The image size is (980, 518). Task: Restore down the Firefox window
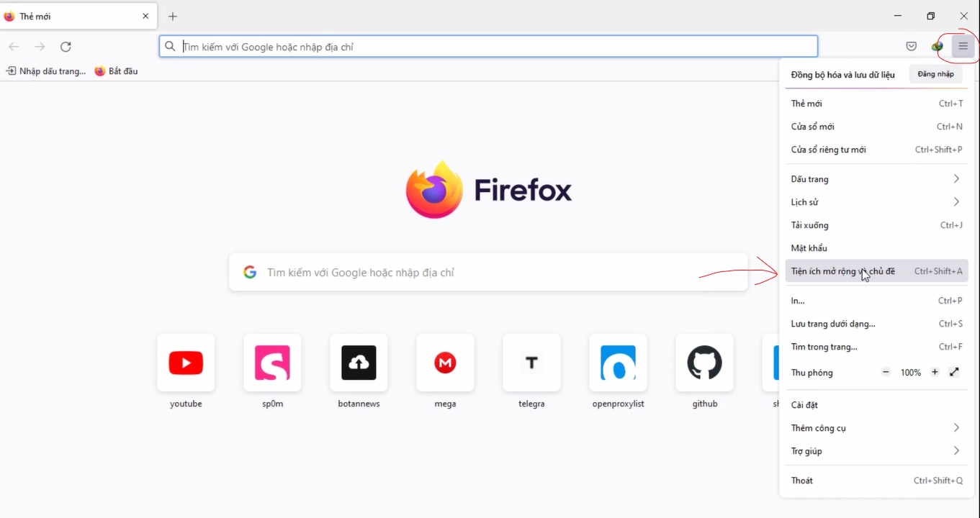pos(930,16)
